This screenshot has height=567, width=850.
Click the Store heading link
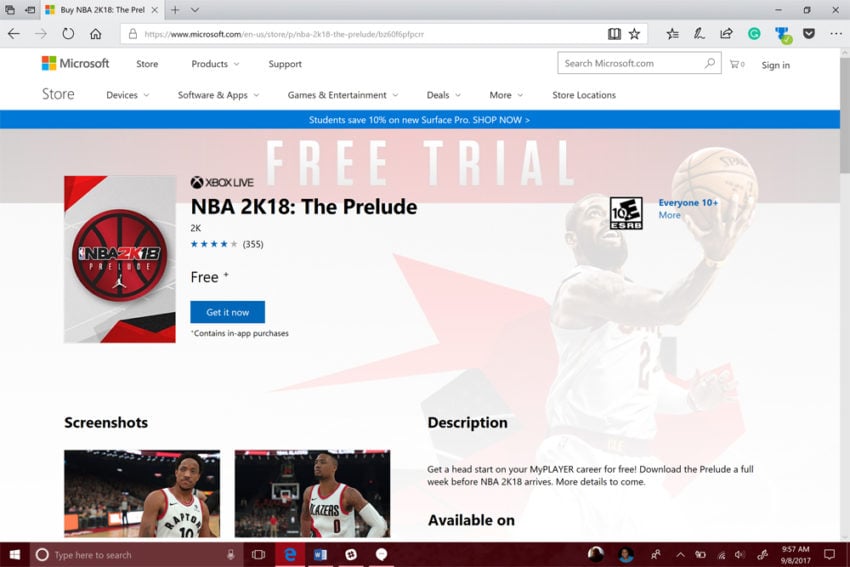point(58,94)
